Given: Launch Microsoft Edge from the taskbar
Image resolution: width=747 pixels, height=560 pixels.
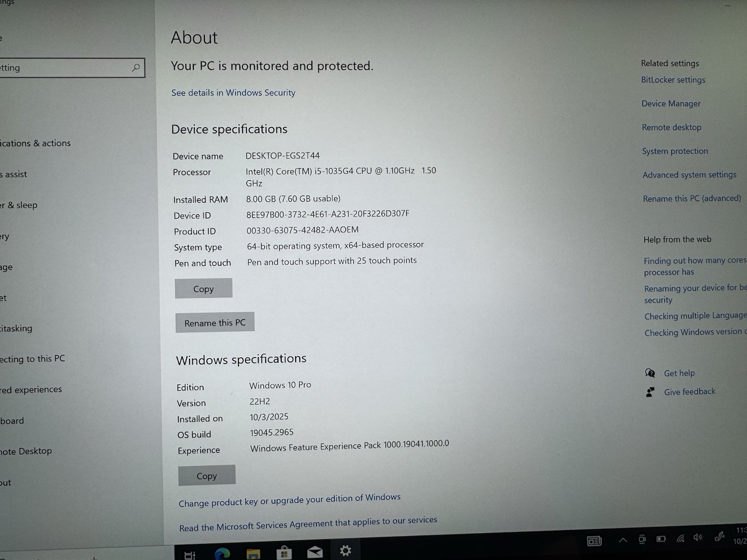Looking at the screenshot, I should click(x=222, y=553).
